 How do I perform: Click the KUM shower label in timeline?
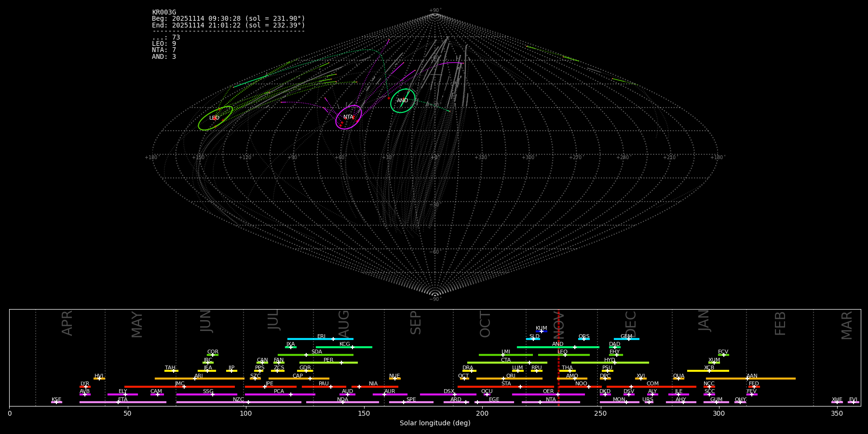coord(542,328)
